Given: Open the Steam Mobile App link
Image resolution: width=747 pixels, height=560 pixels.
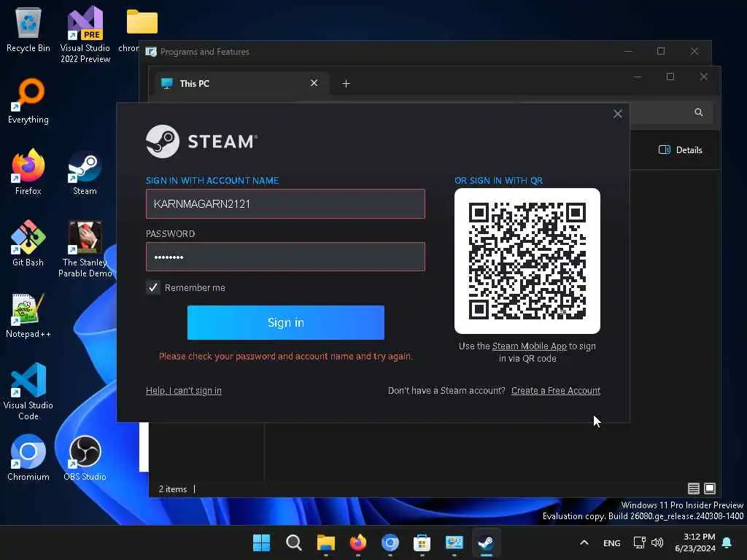Looking at the screenshot, I should point(530,346).
